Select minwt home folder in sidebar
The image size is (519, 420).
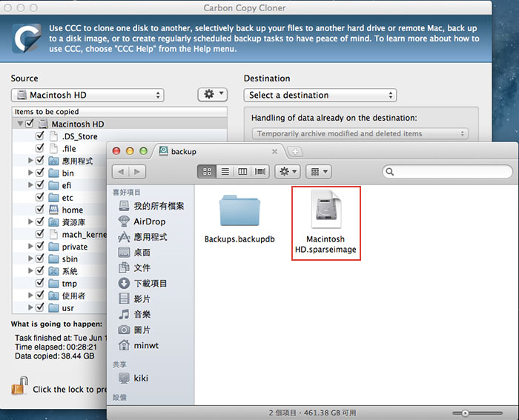pos(139,345)
